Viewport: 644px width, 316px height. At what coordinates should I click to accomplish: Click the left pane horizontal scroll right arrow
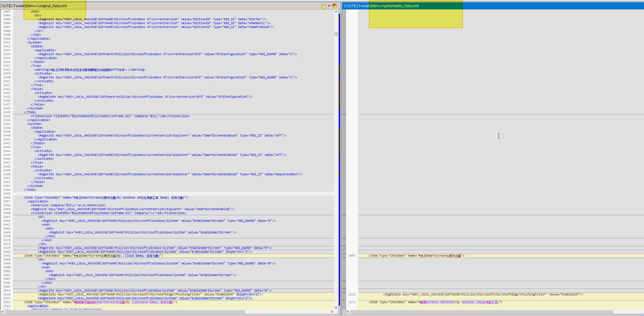332,312
